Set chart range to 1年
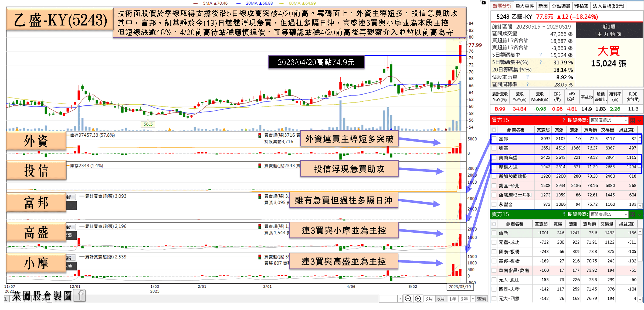This screenshot has height=310, width=644. (x=452, y=299)
